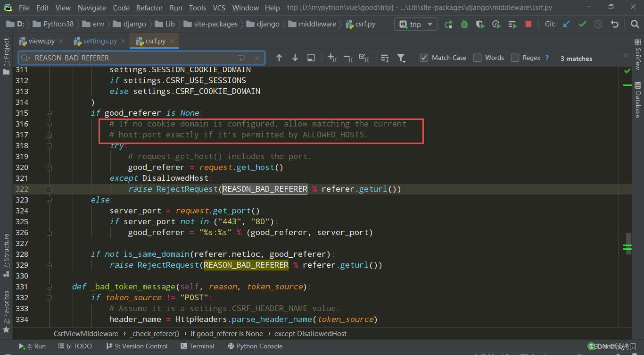This screenshot has width=644, height=355.
Task: Open the Terminal tool window
Action: tap(197, 346)
